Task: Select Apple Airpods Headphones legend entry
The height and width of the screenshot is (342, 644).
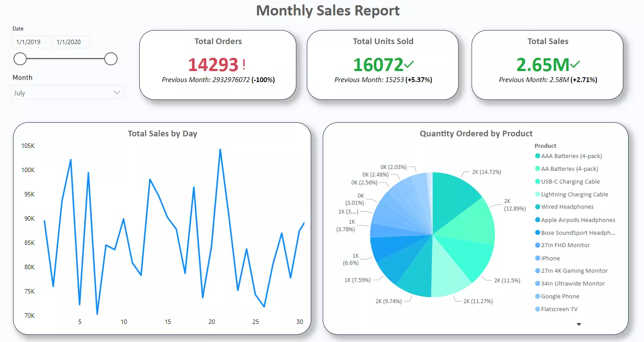Action: (x=575, y=220)
